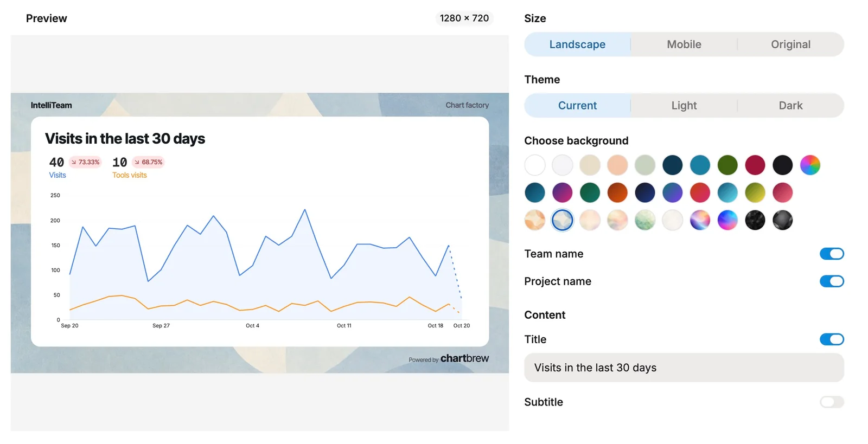
Task: Click the orange Tools visits legend label
Action: pos(130,175)
